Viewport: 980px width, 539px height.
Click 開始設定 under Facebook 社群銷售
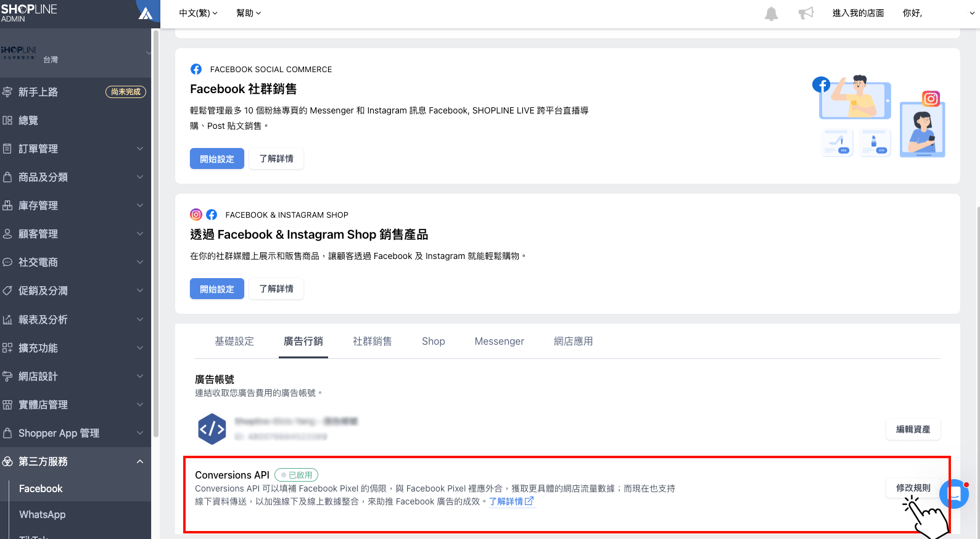click(217, 158)
